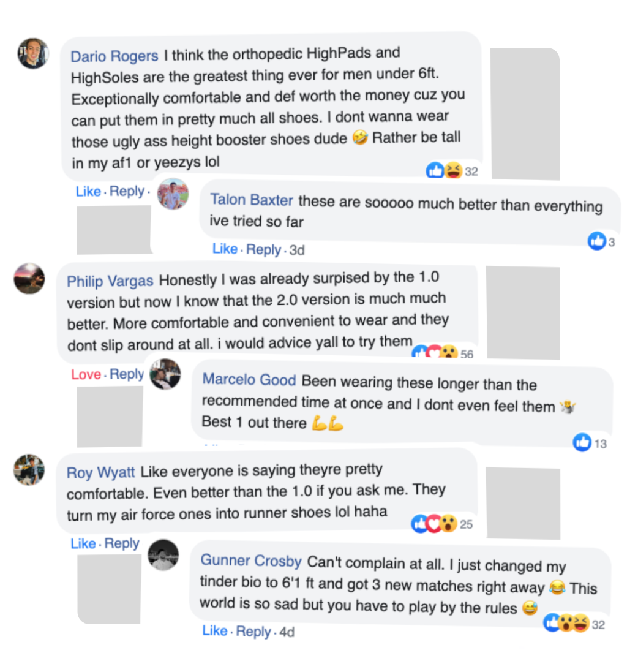Open the Dario Rogers name link
The image size is (638, 672).
click(x=114, y=56)
